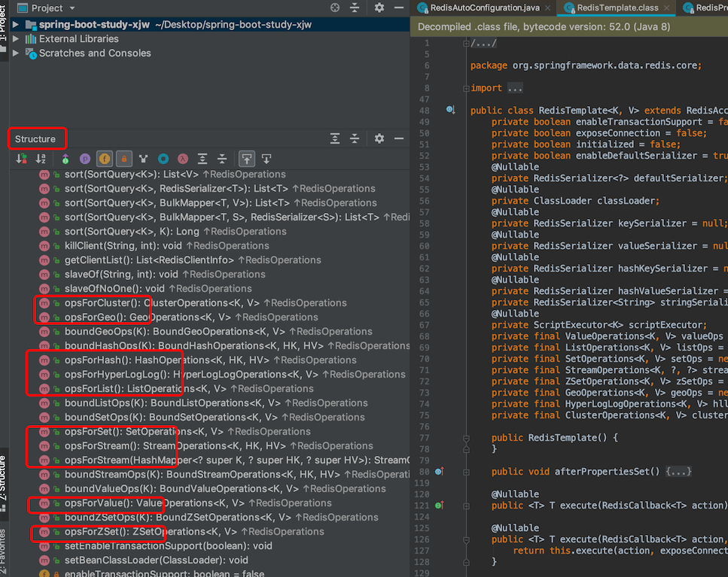Sort Structure members alphabetically

tap(41, 159)
